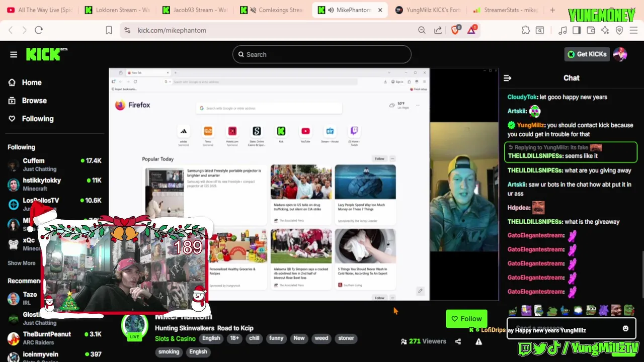Open the view site information icon in address bar

tap(127, 30)
